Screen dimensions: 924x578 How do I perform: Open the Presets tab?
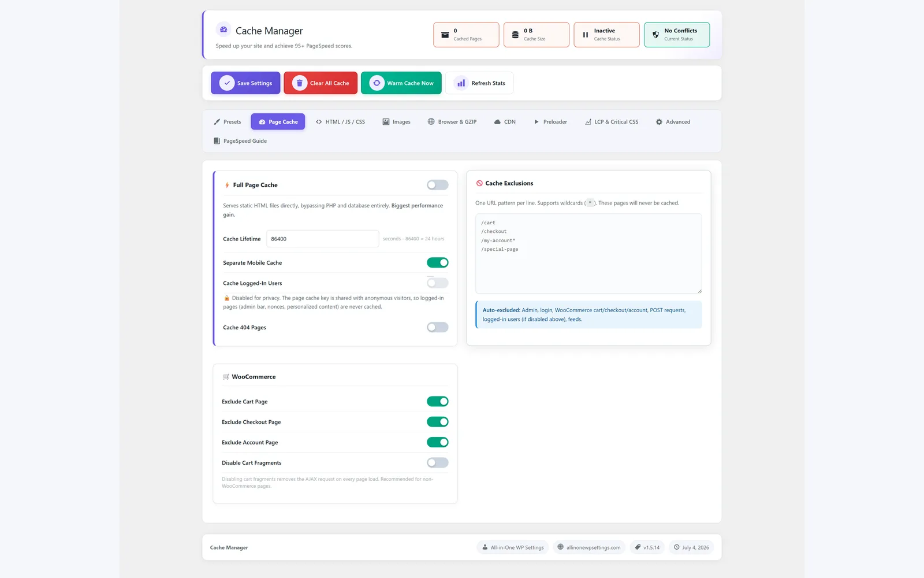tap(228, 122)
